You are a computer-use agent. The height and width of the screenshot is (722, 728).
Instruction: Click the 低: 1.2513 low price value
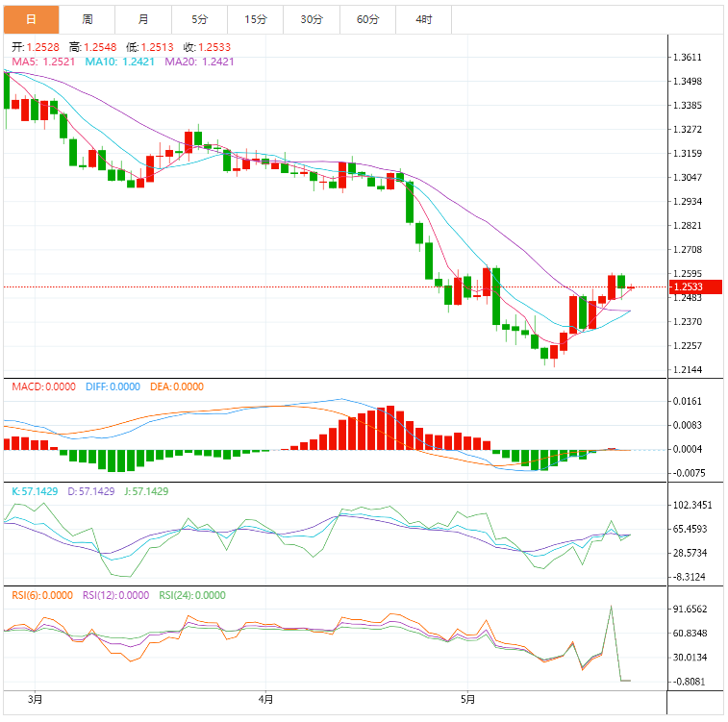(x=150, y=47)
